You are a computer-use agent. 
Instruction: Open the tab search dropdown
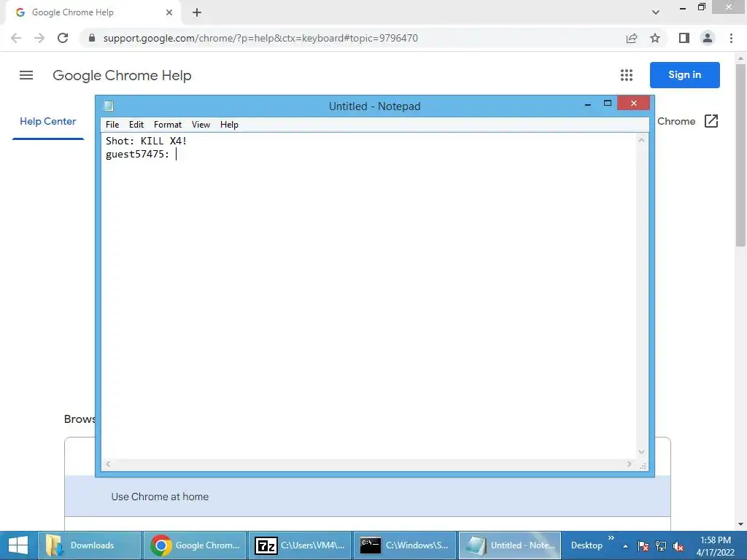pos(656,12)
